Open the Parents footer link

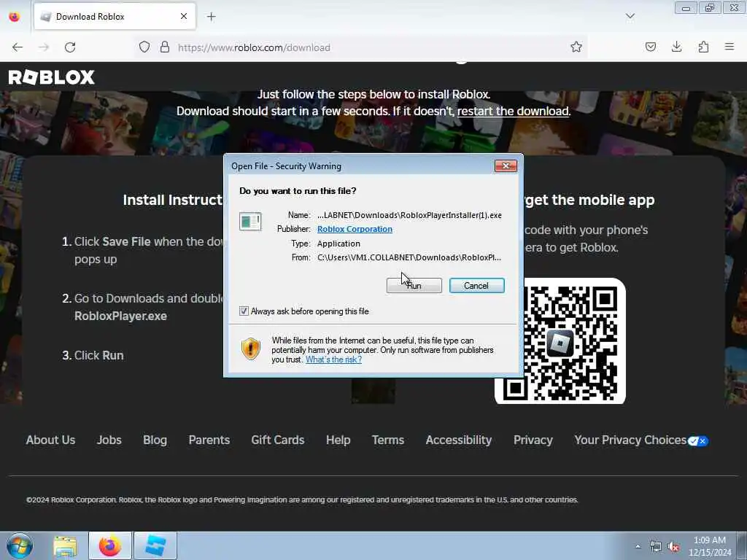pos(209,440)
